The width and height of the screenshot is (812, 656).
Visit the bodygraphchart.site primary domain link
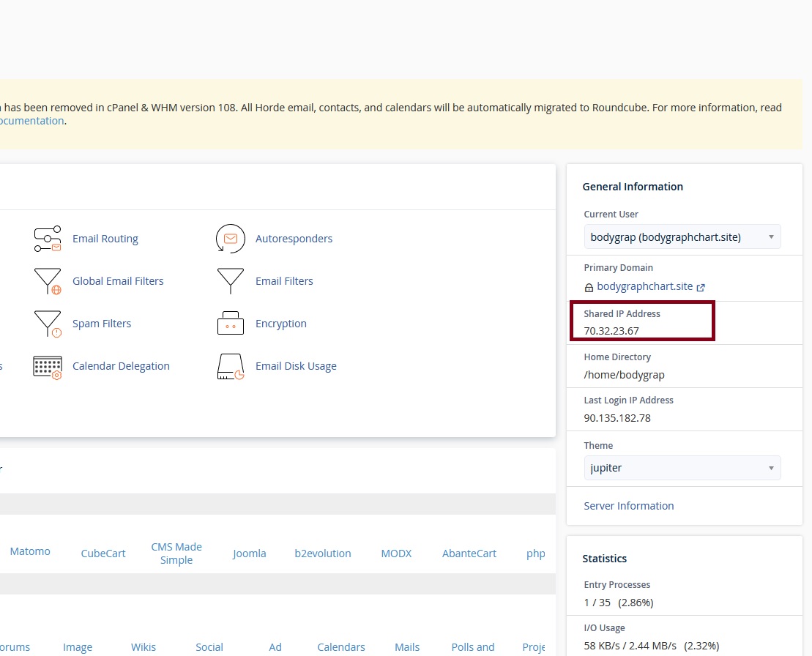tap(645, 286)
